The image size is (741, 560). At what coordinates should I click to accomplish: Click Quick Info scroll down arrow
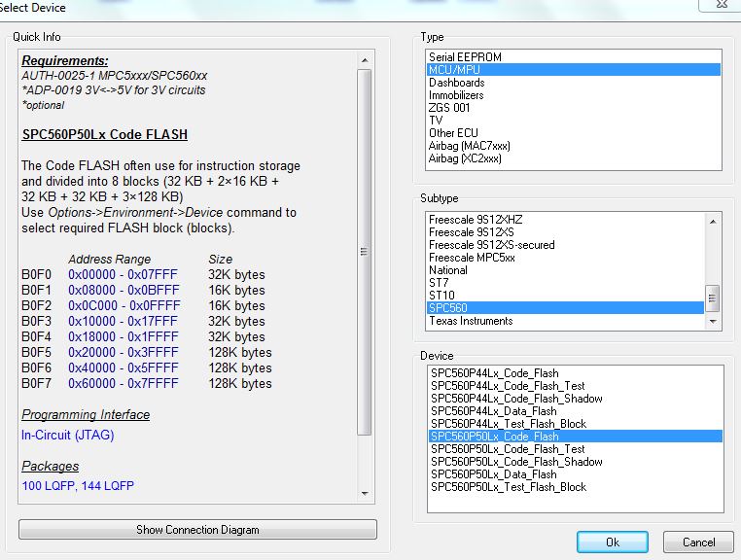point(365,493)
